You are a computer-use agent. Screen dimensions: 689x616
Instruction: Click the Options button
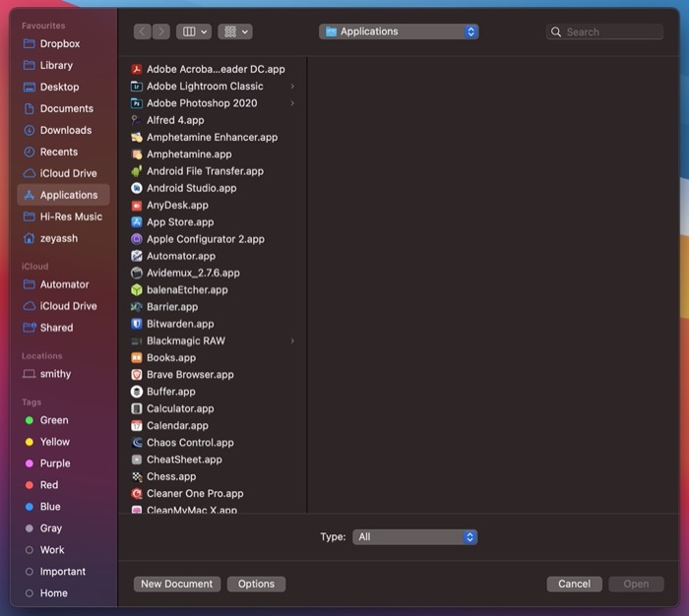coord(256,584)
